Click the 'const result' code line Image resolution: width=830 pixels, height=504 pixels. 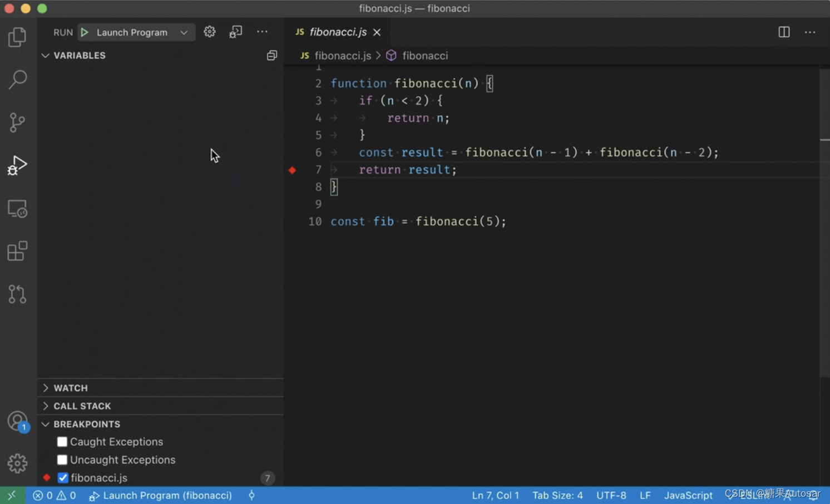pyautogui.click(x=538, y=152)
